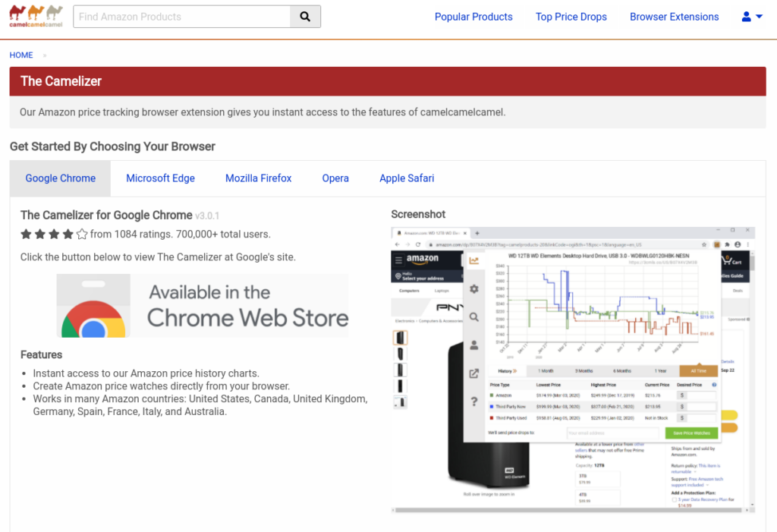Follow the HOME breadcrumb link
The image size is (777, 532).
21,55
